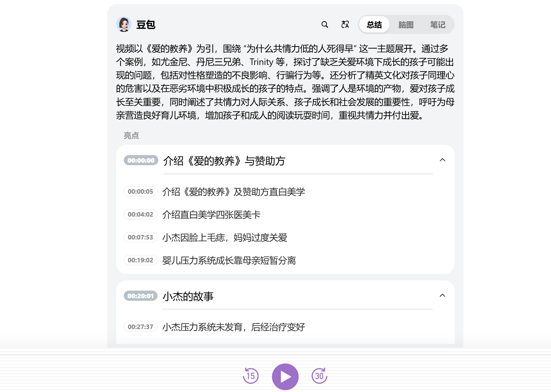Skip forward 30 seconds
The height and width of the screenshot is (392, 551).
(319, 376)
